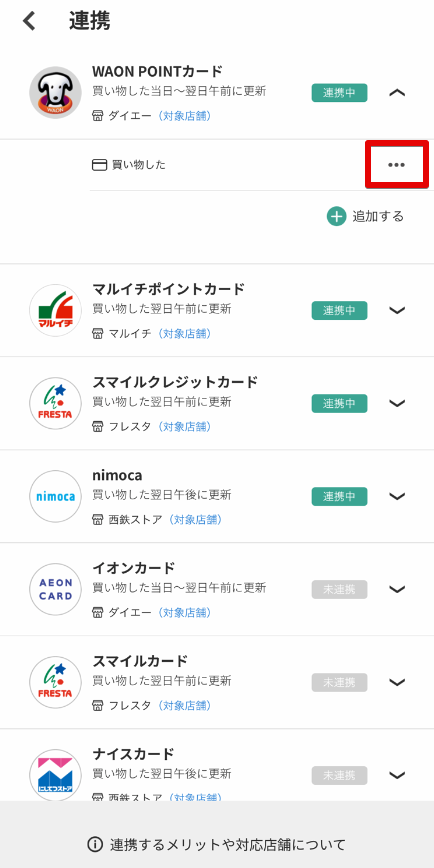This screenshot has height=868, width=434.
Task: Expand the マルイチポイントカード row
Action: [397, 310]
